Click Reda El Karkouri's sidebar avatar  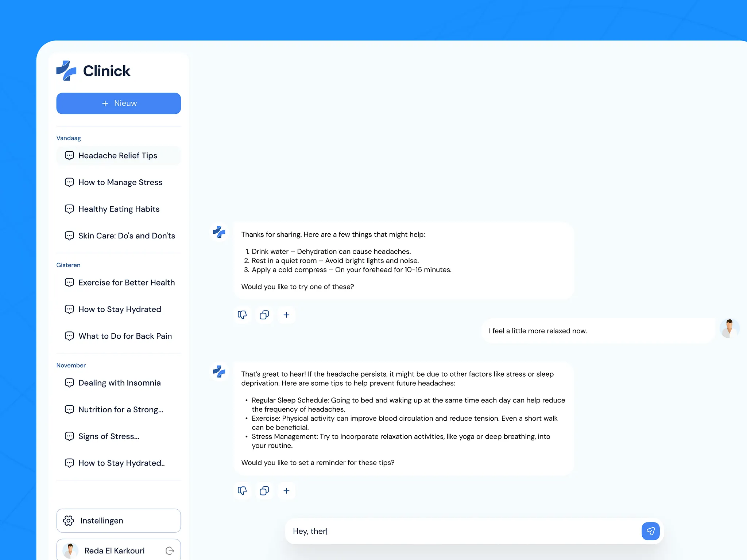point(70,551)
